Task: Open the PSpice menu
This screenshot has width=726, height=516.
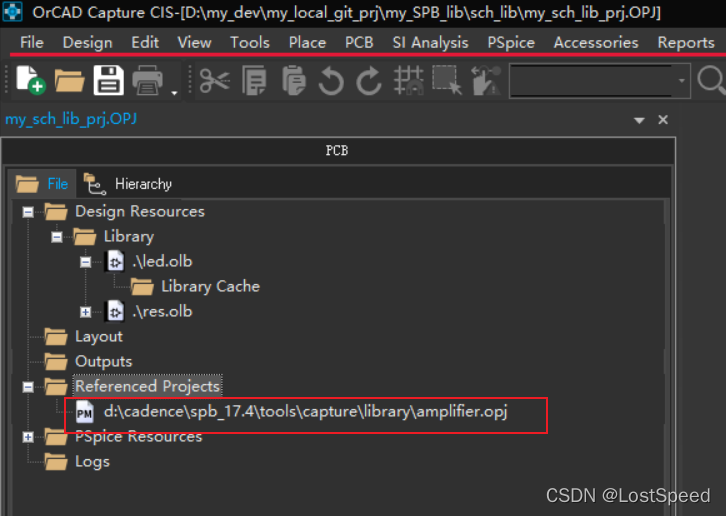Action: pyautogui.click(x=510, y=42)
